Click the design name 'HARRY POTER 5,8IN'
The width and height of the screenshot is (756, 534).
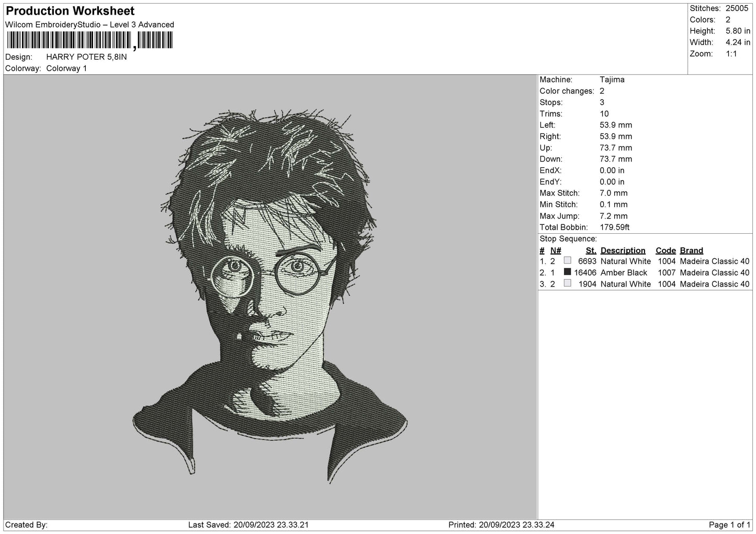point(86,57)
